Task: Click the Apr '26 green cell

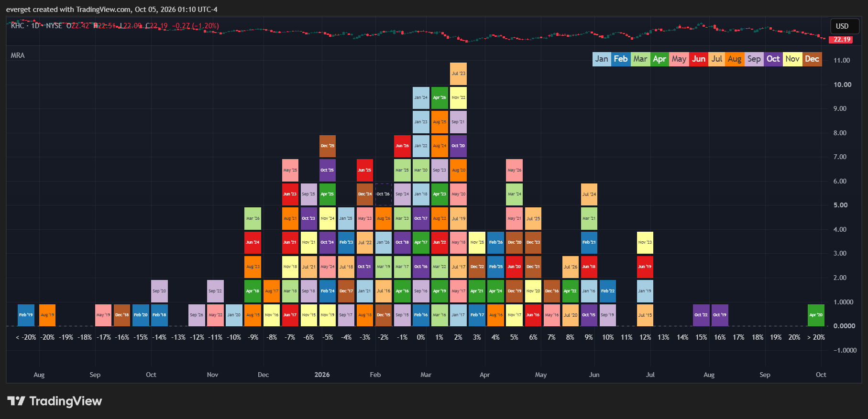Action: tap(439, 97)
